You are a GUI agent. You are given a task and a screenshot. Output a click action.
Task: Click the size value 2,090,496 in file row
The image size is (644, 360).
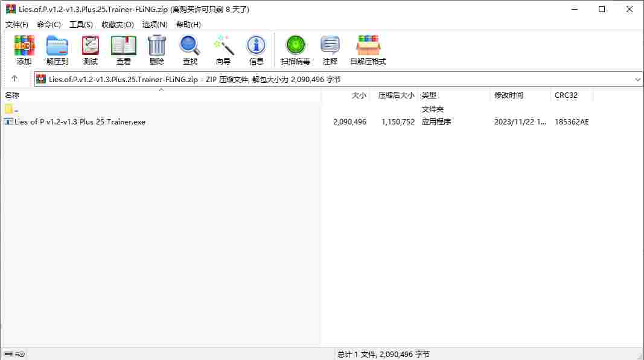349,121
